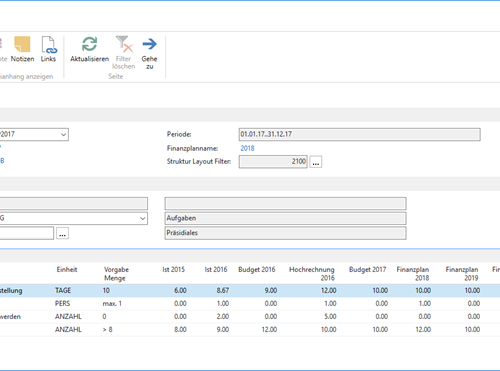Select the Budget 2016 column header
Screen dimensions: 500x371
257,269
